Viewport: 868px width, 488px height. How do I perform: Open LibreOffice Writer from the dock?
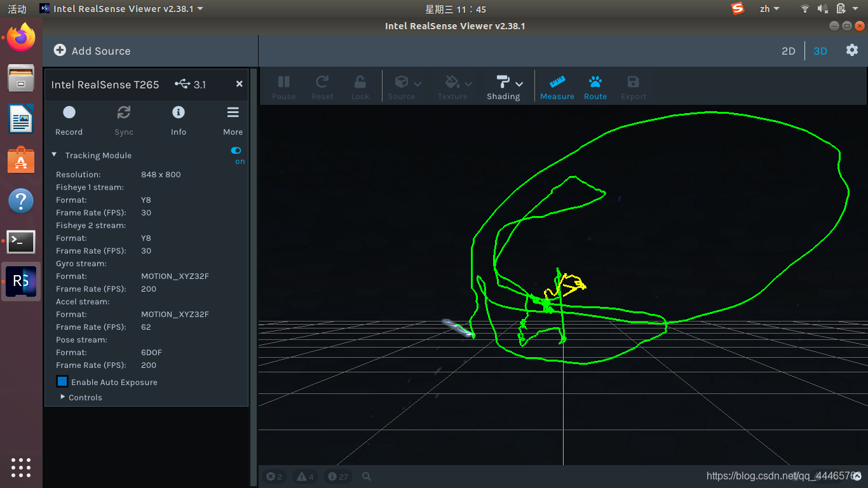click(21, 119)
